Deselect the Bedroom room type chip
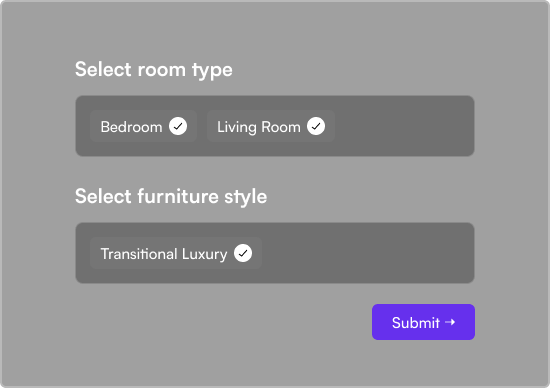Screen dimensions: 550x388 (x=143, y=126)
